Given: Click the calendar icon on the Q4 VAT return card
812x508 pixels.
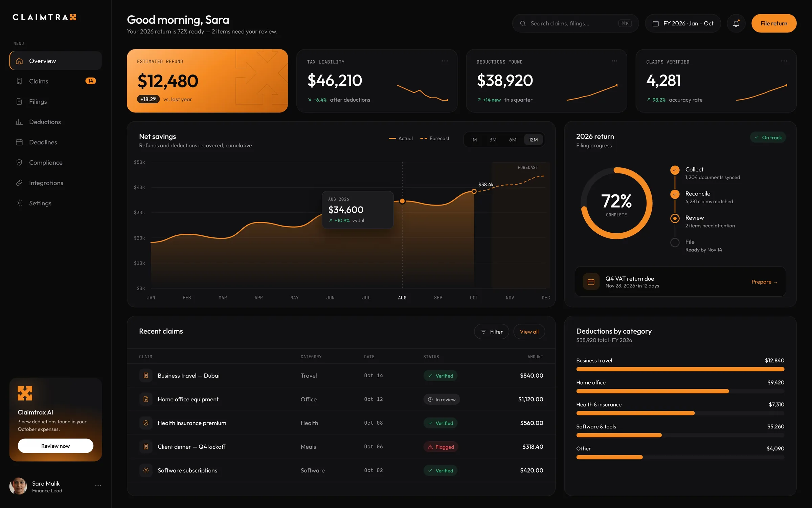Looking at the screenshot, I should (x=591, y=282).
